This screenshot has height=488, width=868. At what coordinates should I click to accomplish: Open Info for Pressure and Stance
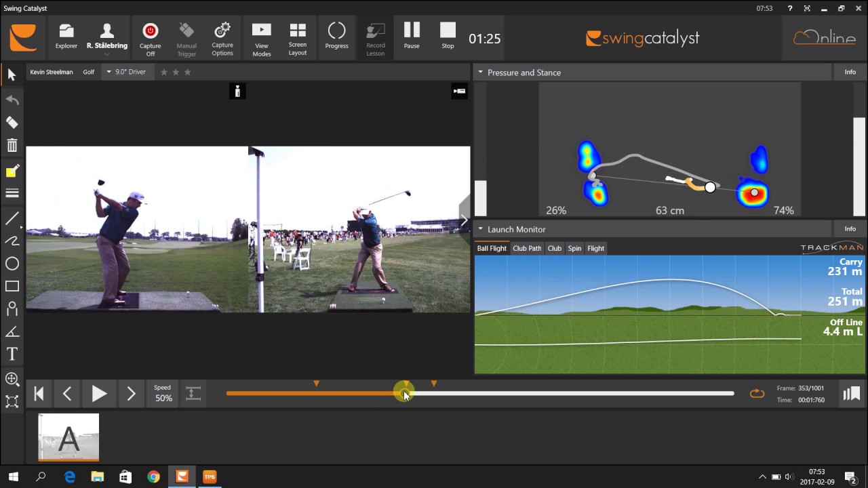coord(850,72)
